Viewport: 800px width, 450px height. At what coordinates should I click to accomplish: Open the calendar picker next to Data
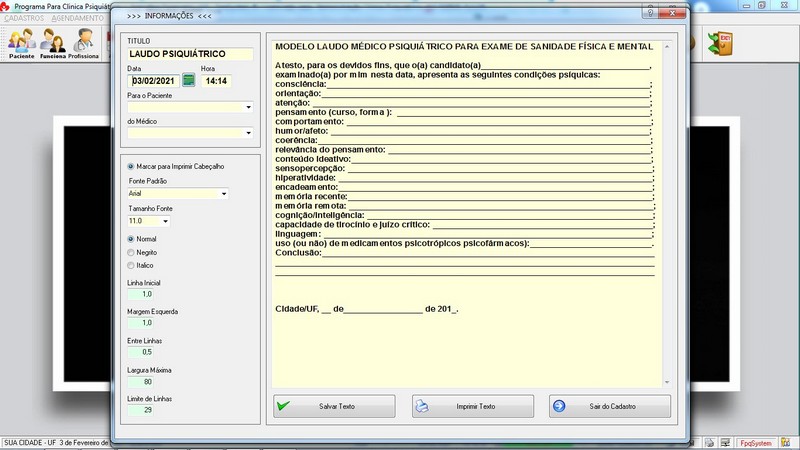pos(187,80)
